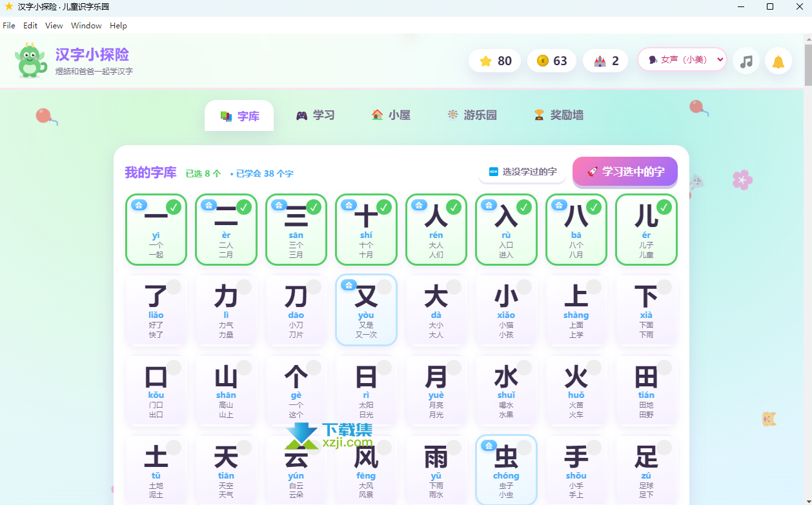Screen dimensions: 812x505
Task: Click the star points counter showing 80
Action: tap(495, 61)
